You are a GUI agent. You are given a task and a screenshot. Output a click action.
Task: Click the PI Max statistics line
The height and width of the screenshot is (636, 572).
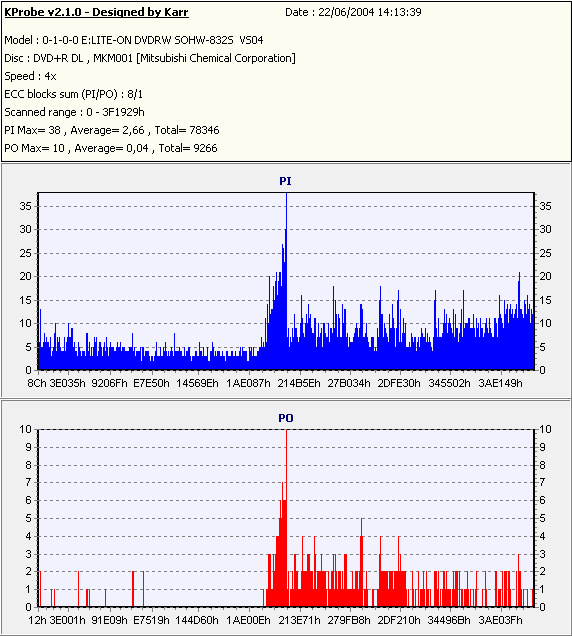(x=112, y=130)
